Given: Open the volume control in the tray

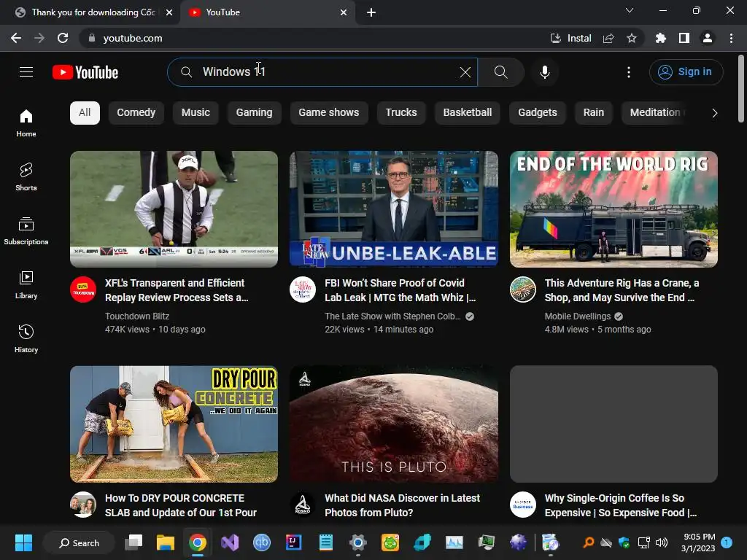Looking at the screenshot, I should (661, 542).
